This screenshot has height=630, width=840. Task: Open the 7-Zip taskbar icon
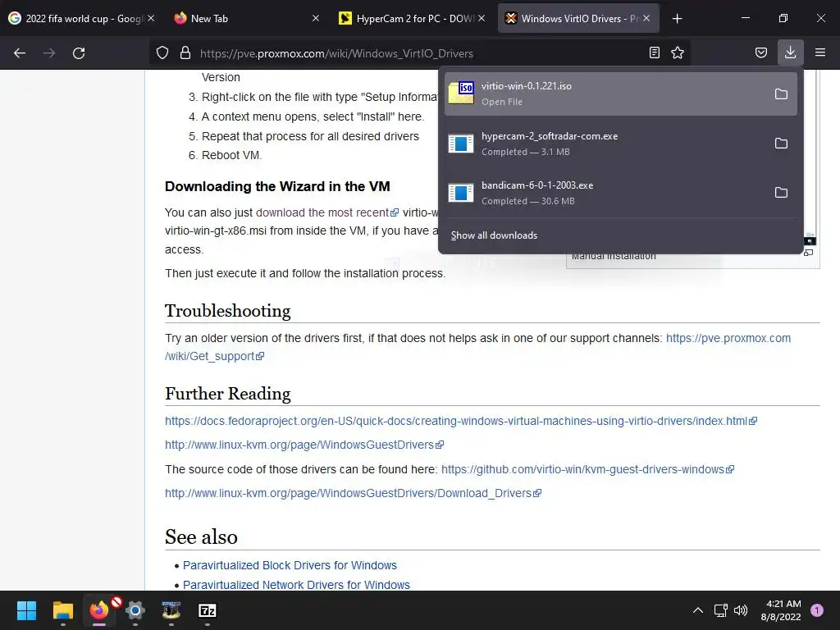208,610
